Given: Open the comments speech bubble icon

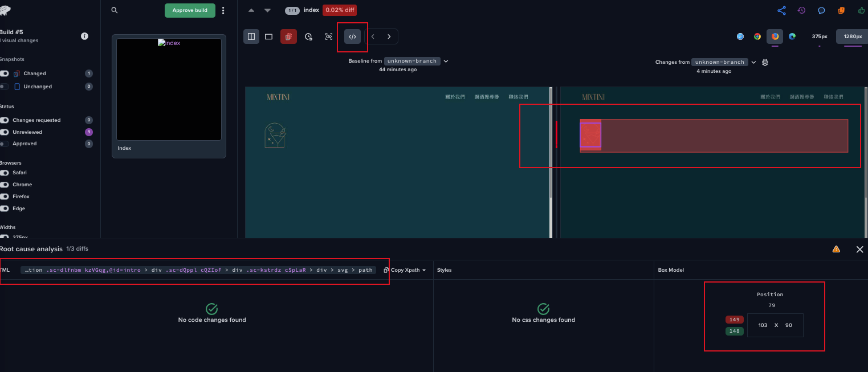Looking at the screenshot, I should (821, 10).
